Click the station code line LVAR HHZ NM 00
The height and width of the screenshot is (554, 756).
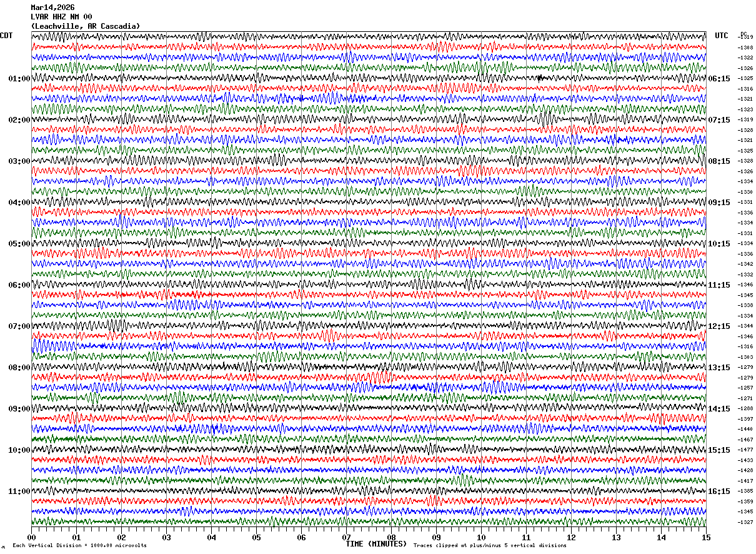(x=61, y=17)
